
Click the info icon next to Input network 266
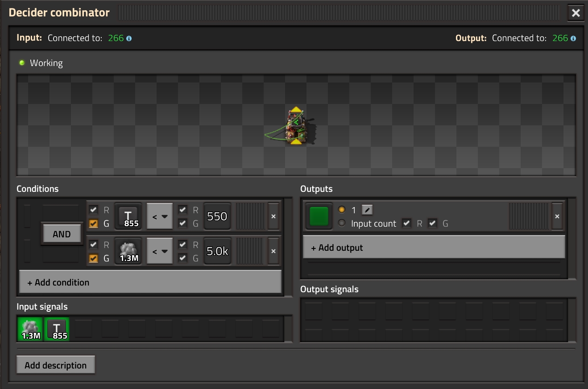pos(129,38)
